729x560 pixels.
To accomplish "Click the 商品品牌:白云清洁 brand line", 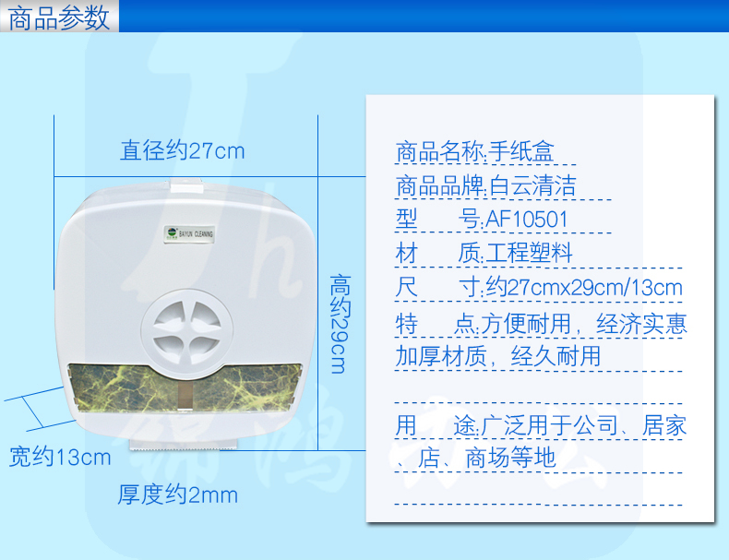I will [485, 185].
